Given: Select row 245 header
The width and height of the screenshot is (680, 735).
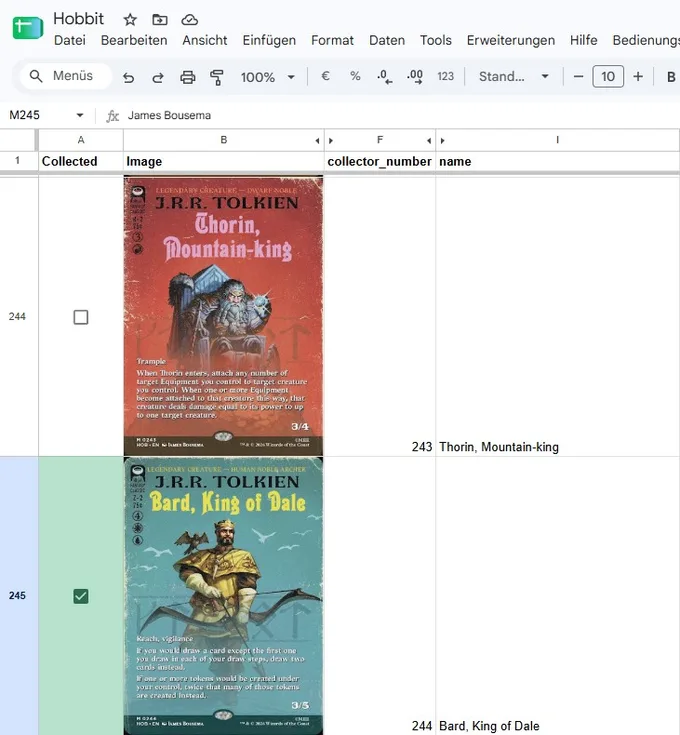Looking at the screenshot, I should (x=17, y=596).
